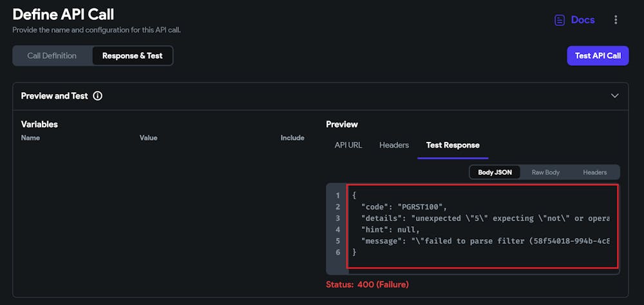
Task: Click the Status 400 (Failure) text
Action: click(x=367, y=284)
